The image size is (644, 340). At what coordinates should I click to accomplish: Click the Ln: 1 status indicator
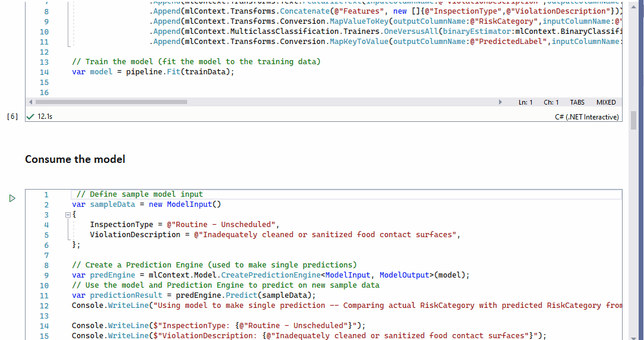pyautogui.click(x=525, y=102)
